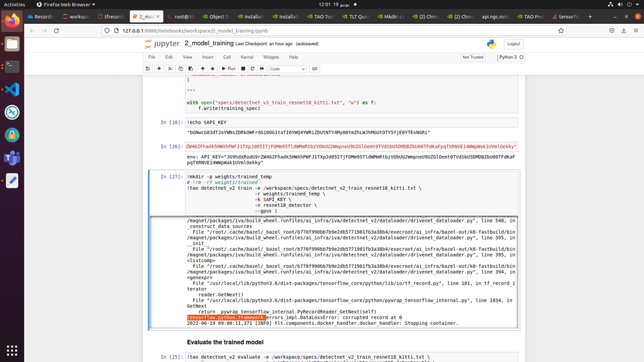Open the Kernel menu
The image size is (644, 362).
pos(247,57)
